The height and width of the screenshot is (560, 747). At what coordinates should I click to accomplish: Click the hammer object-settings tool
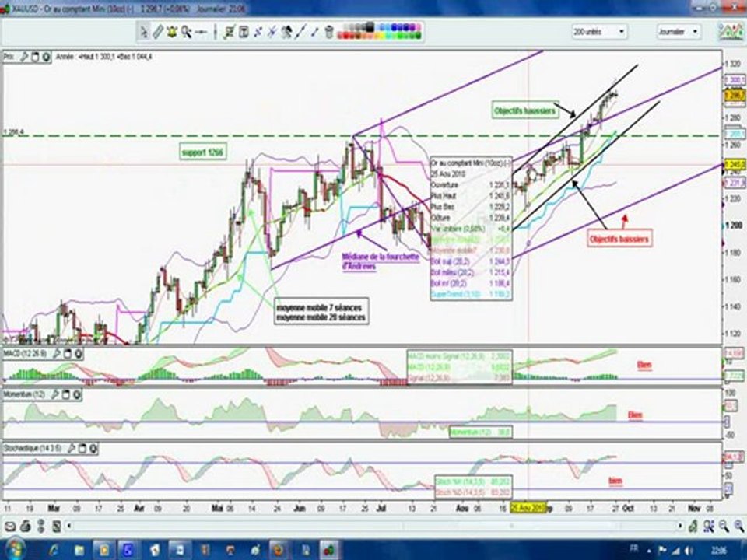click(286, 32)
